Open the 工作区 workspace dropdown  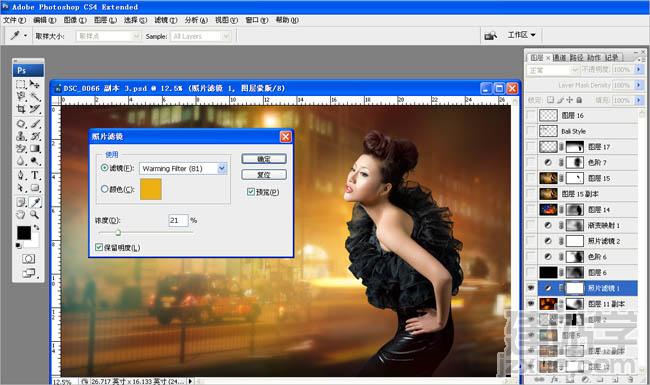click(521, 35)
